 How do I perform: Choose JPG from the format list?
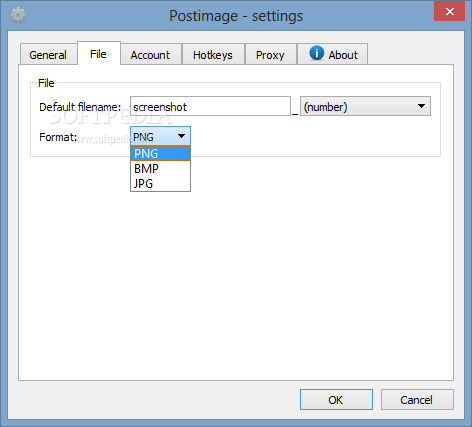click(160, 184)
